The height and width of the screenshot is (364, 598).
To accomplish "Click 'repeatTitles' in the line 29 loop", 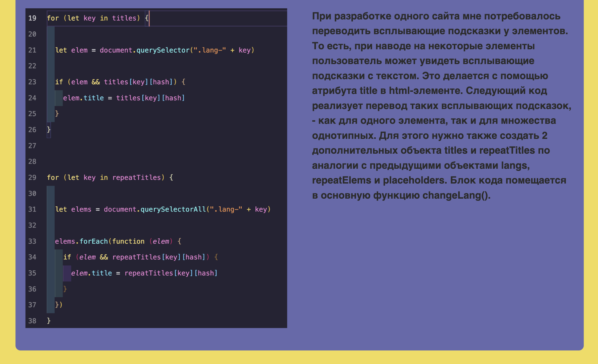I will coord(137,178).
